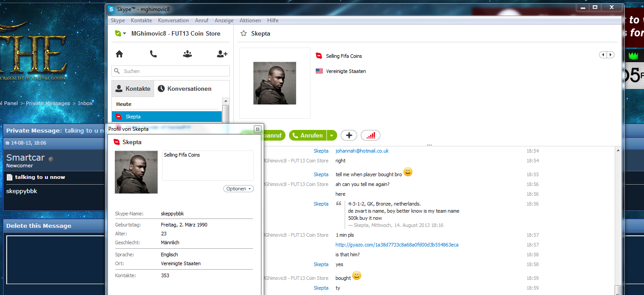The width and height of the screenshot is (644, 295).
Task: Click the partially hidden video call button
Action: pos(274,135)
